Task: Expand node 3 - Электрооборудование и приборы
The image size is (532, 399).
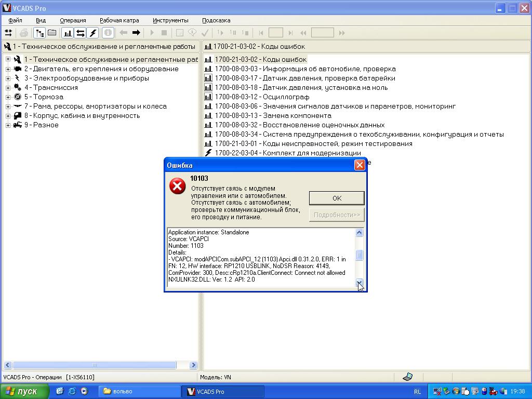Action: 8,78
